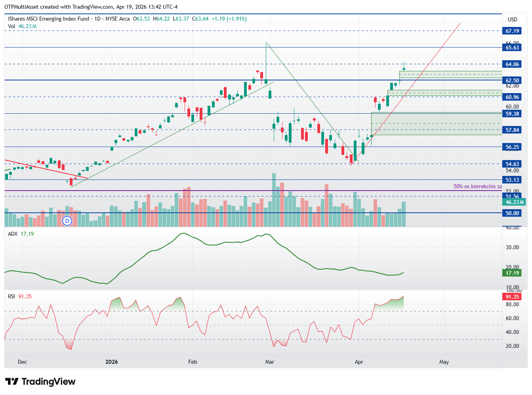This screenshot has height=395, width=532.
Task: Select the 60.96 price label
Action: [512, 97]
